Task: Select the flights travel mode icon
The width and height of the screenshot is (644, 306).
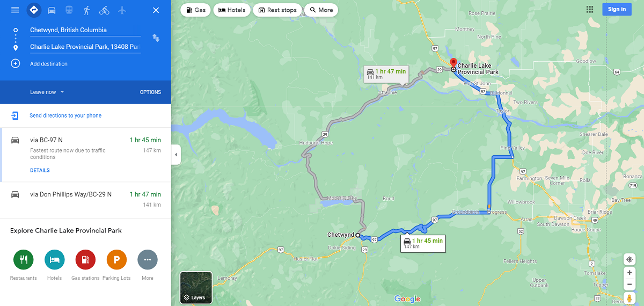Action: [x=122, y=10]
